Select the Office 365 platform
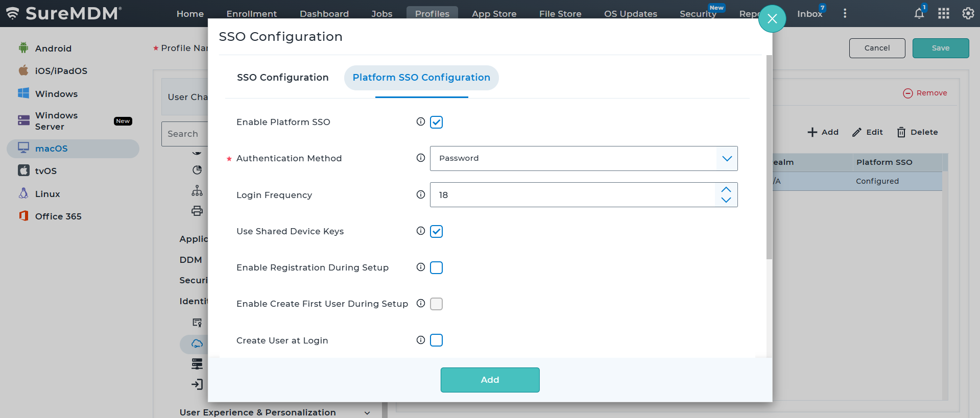 [x=58, y=216]
